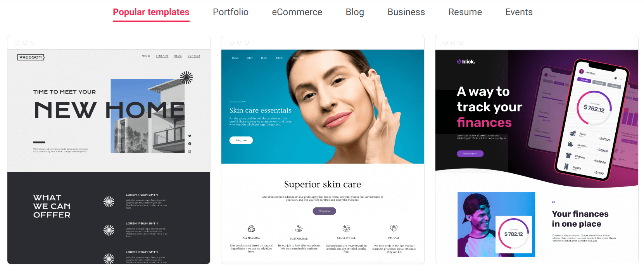Select the blick finances template thumbnail
The height and width of the screenshot is (276, 644).
coord(537,150)
